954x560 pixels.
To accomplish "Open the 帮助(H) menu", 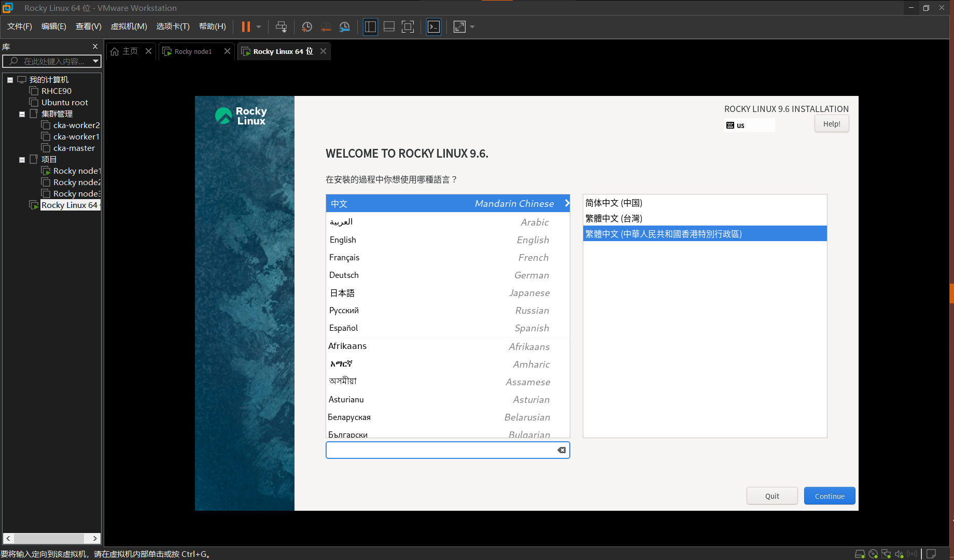I will point(213,26).
